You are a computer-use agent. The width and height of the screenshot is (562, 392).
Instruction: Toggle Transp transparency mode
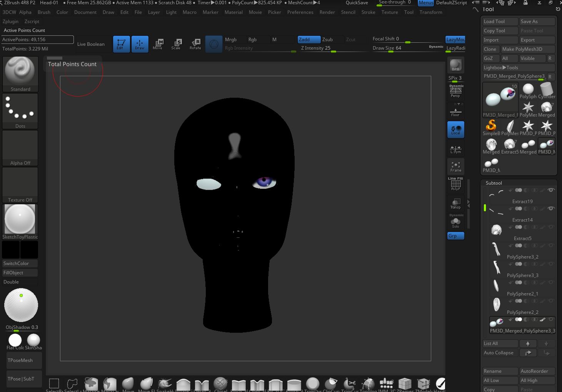pos(455,203)
